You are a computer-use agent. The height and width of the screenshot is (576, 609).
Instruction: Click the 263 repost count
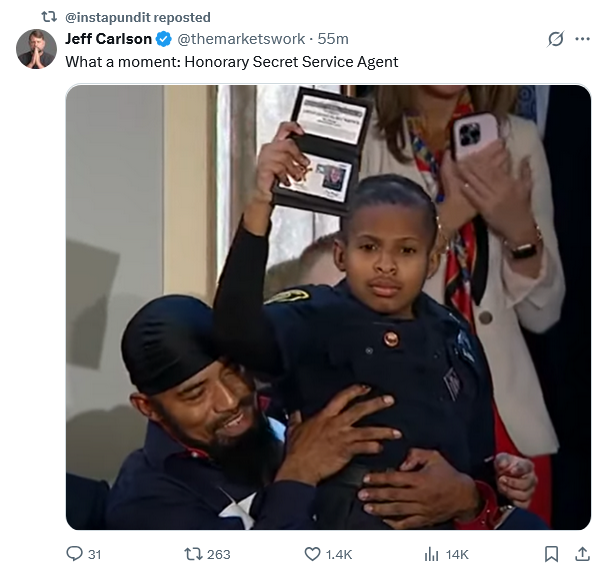point(219,554)
